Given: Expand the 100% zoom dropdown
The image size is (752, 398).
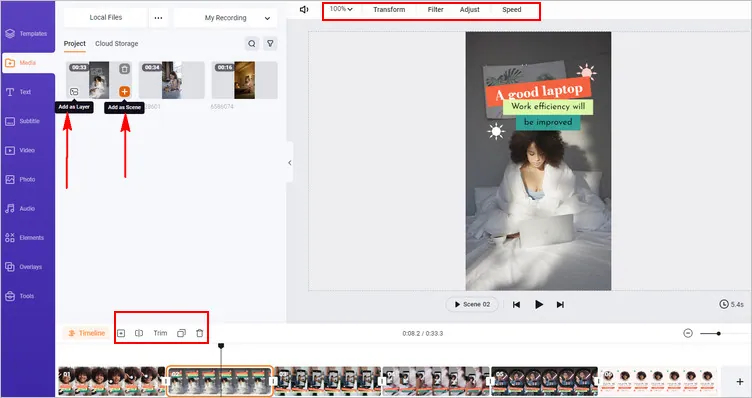Looking at the screenshot, I should coord(341,9).
